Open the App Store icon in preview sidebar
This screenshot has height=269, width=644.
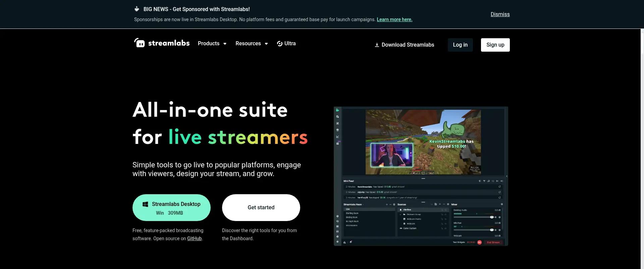point(337,130)
